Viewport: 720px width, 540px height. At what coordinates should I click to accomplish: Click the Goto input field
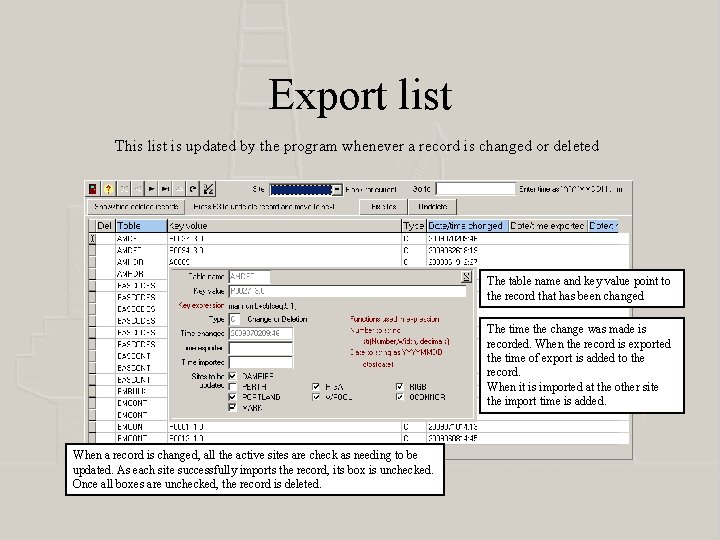coord(475,189)
